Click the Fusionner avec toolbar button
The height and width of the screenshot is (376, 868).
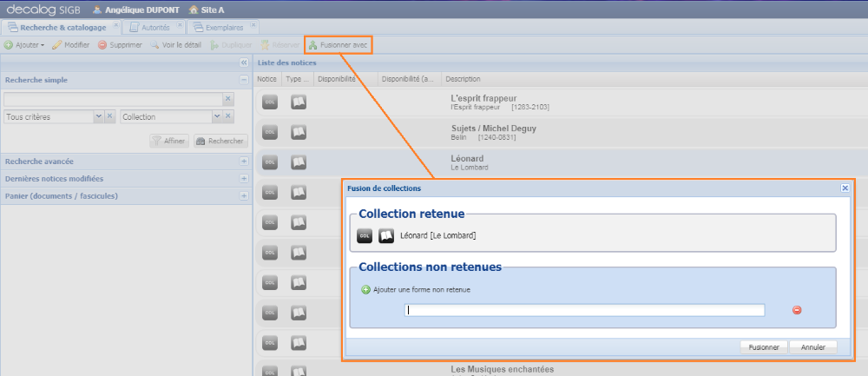339,44
